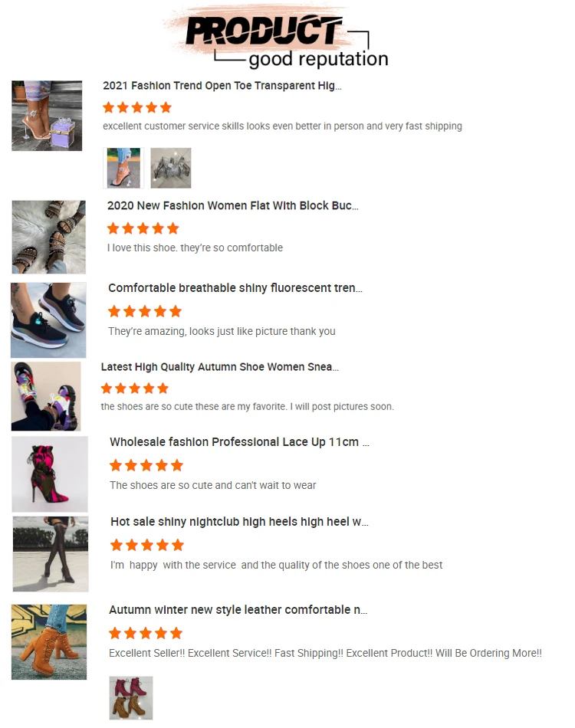Open the 2021 Fashion Trend Open Toe title
Viewport: 575px width, 728px height.
pyautogui.click(x=222, y=86)
